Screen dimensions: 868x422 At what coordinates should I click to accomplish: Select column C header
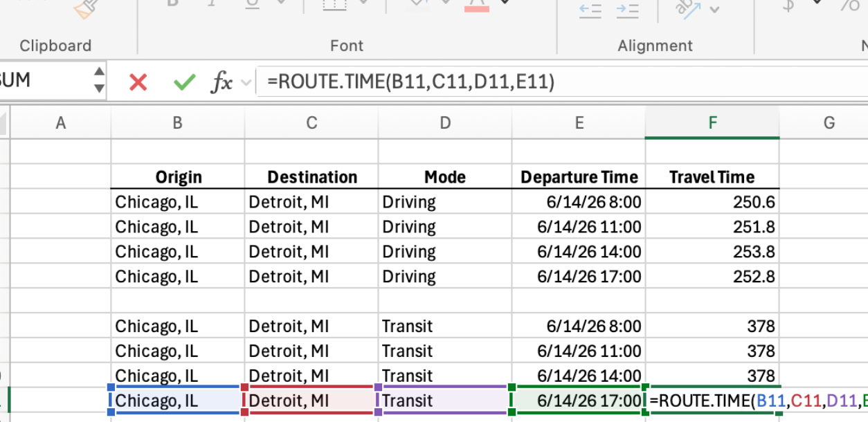coord(311,123)
